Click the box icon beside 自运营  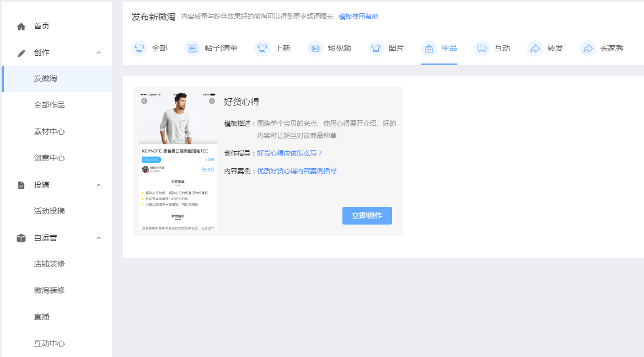tap(22, 238)
